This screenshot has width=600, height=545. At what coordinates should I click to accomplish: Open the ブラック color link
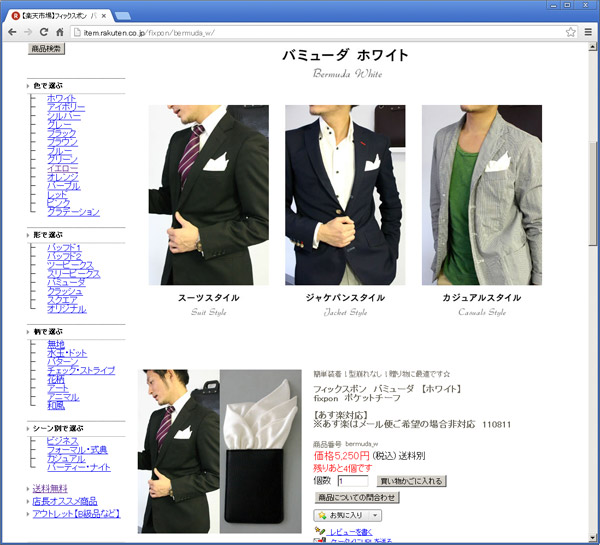coord(62,133)
